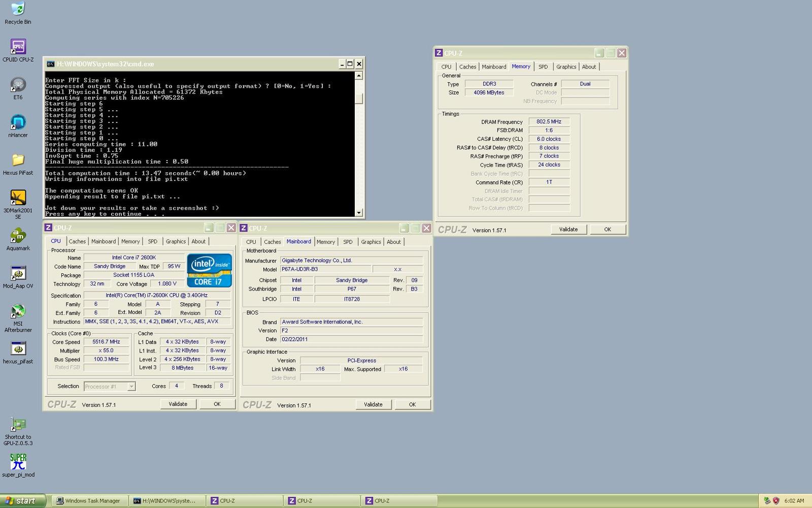Click the Multiplier x 55.0 value

(106, 351)
